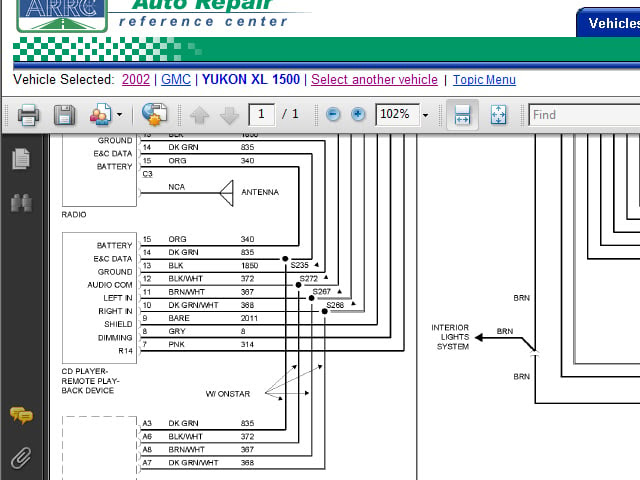The image size is (640, 480).
Task: Click the 102% zoom value box
Action: [397, 114]
